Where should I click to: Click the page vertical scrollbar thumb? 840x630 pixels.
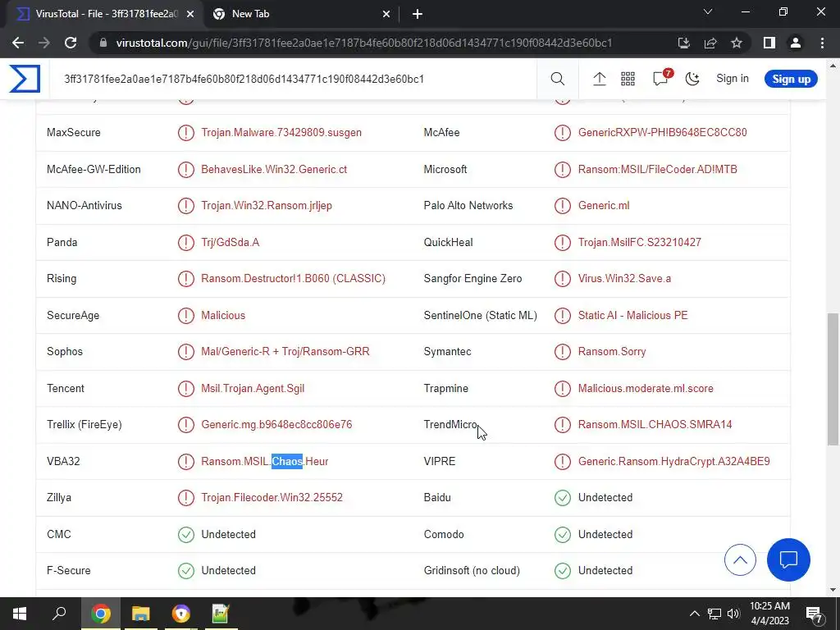pyautogui.click(x=833, y=379)
